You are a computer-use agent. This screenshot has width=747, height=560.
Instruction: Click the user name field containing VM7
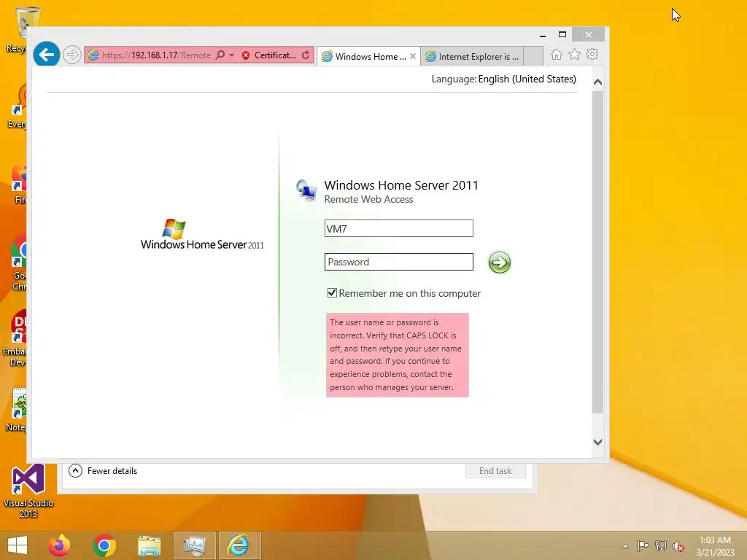399,228
